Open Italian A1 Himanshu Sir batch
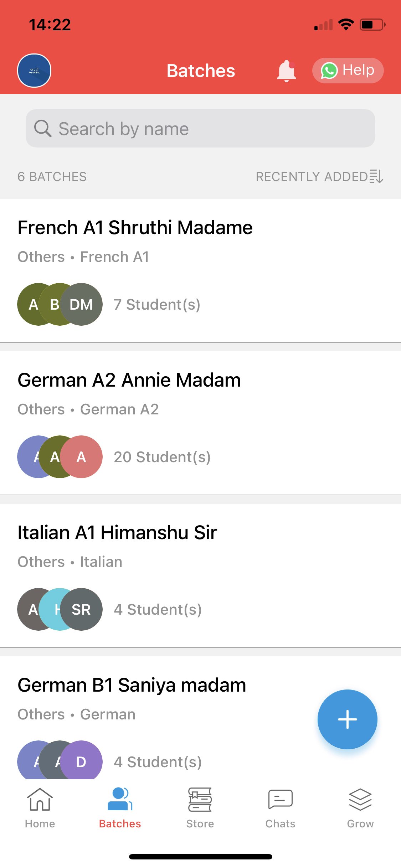This screenshot has width=401, height=868. (118, 533)
